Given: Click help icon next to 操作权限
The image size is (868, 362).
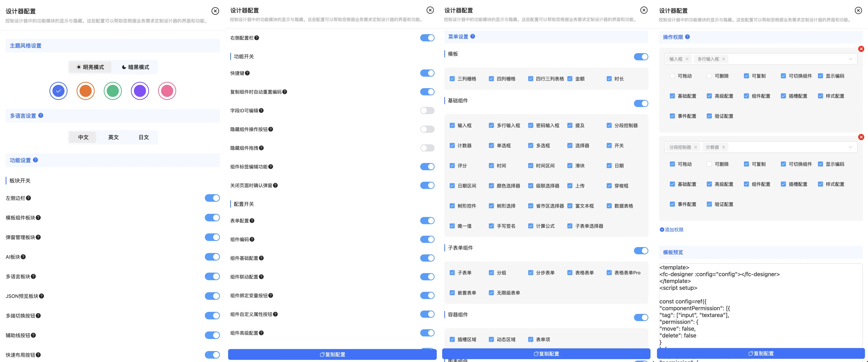Looking at the screenshot, I should click(687, 37).
